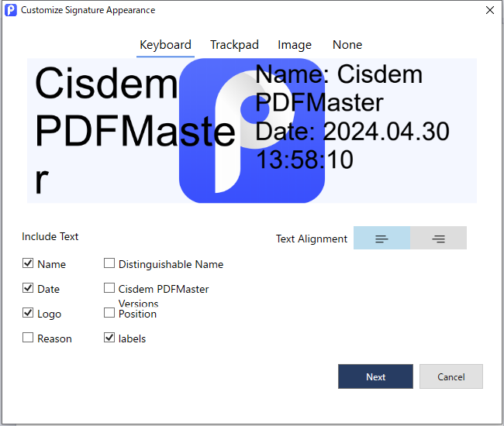Cancel the signature customization dialog
The image size is (504, 426).
click(451, 376)
